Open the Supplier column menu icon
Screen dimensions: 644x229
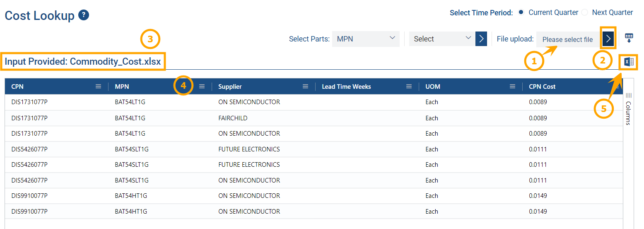(305, 87)
